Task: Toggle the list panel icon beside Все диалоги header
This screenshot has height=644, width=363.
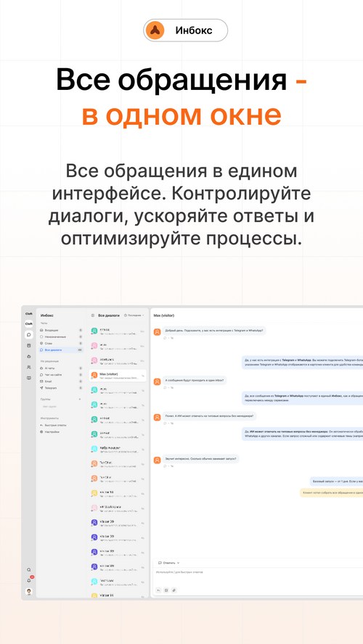Action: pyautogui.click(x=93, y=315)
